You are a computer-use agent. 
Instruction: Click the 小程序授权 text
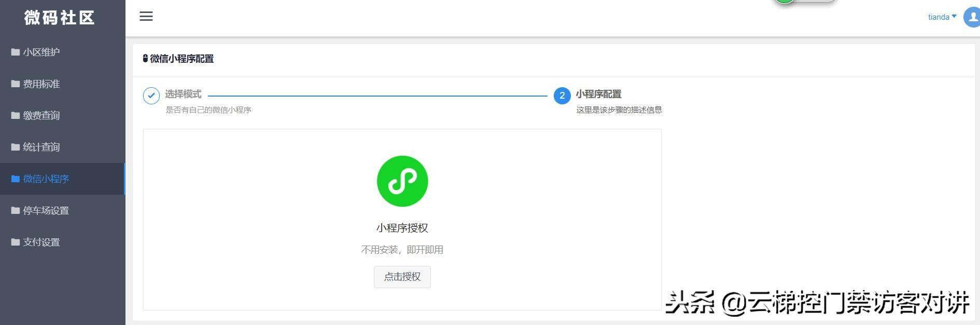coord(402,228)
